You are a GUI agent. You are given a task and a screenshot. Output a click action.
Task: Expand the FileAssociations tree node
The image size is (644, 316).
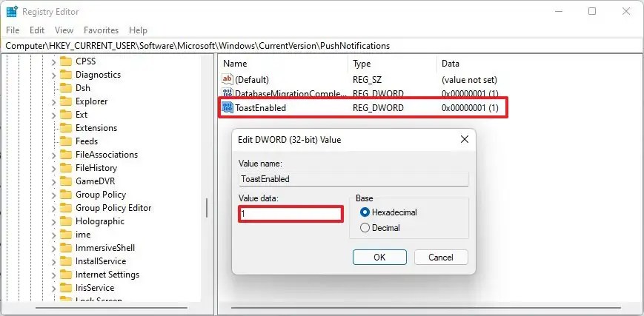[x=53, y=155]
